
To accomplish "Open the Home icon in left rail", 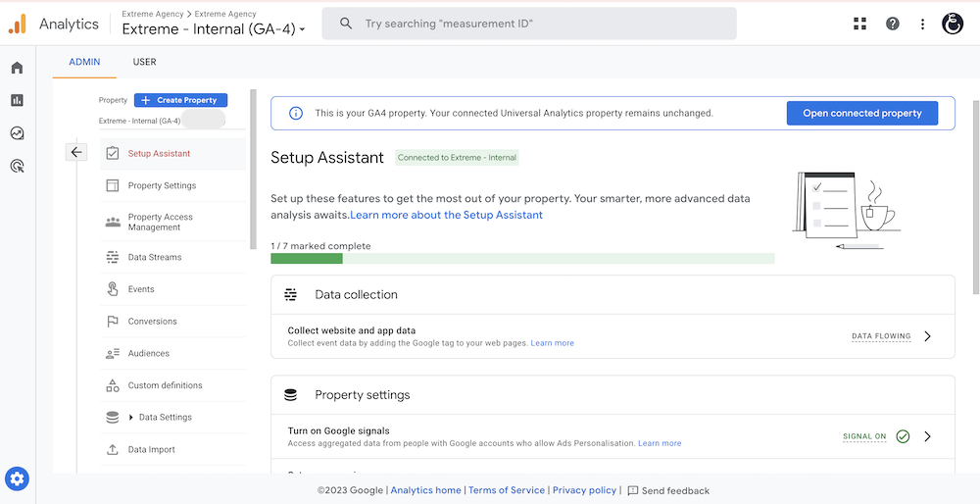I will [17, 68].
